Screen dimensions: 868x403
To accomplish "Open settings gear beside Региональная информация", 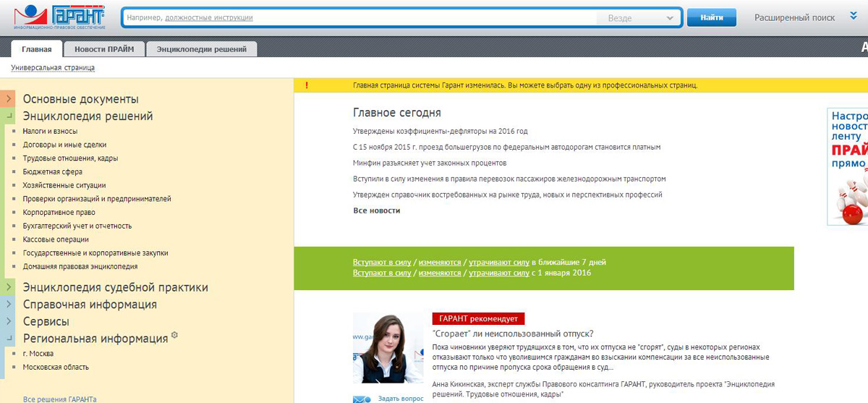I will pyautogui.click(x=174, y=336).
